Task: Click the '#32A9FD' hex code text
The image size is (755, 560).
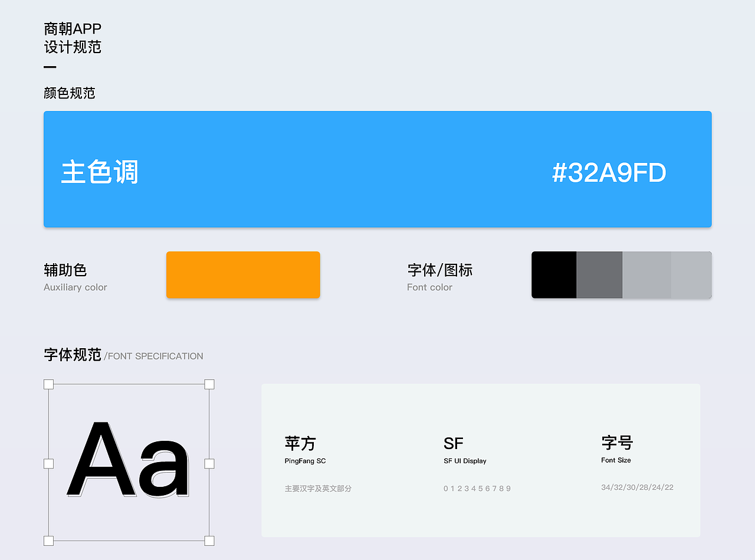Action: click(609, 173)
